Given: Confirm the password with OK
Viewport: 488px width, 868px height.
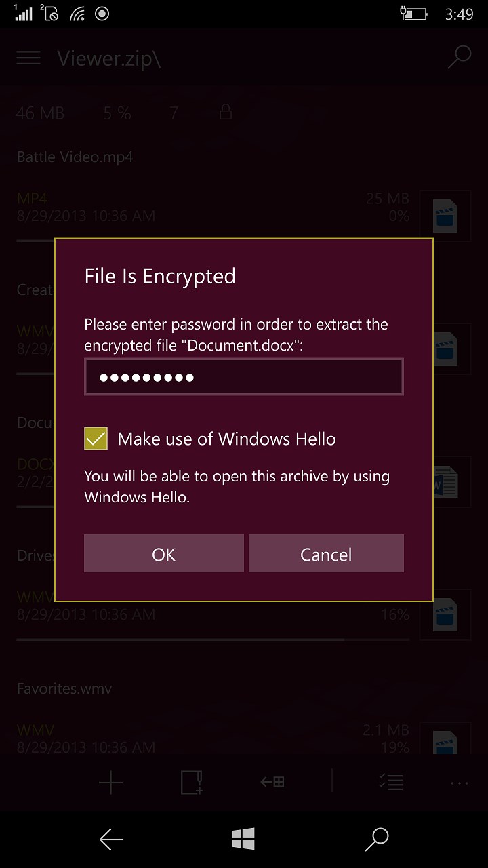Looking at the screenshot, I should 163,554.
